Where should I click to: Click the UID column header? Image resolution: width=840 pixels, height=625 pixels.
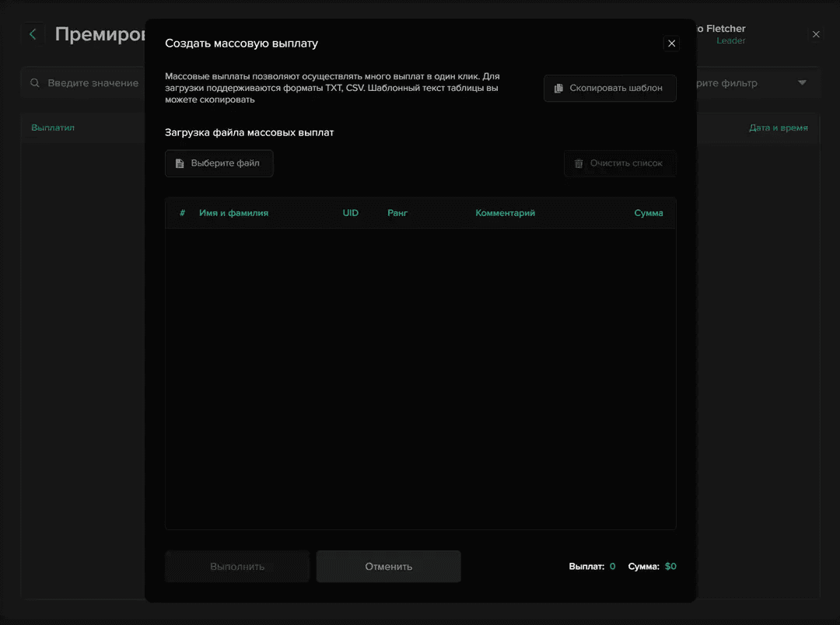pos(351,213)
